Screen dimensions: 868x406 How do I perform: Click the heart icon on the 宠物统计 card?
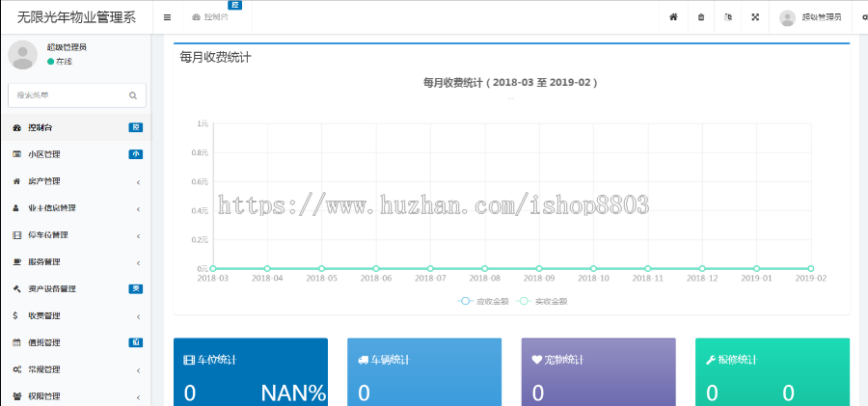pyautogui.click(x=537, y=360)
